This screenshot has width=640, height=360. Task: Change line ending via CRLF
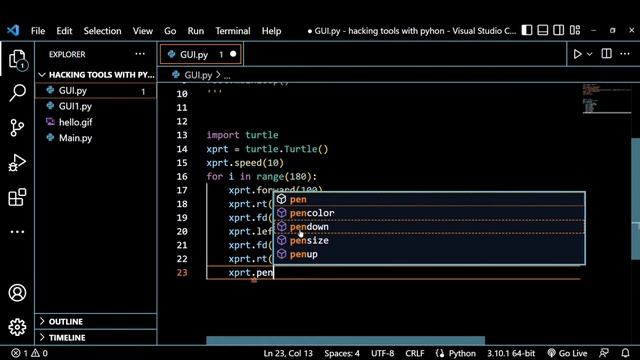point(415,353)
